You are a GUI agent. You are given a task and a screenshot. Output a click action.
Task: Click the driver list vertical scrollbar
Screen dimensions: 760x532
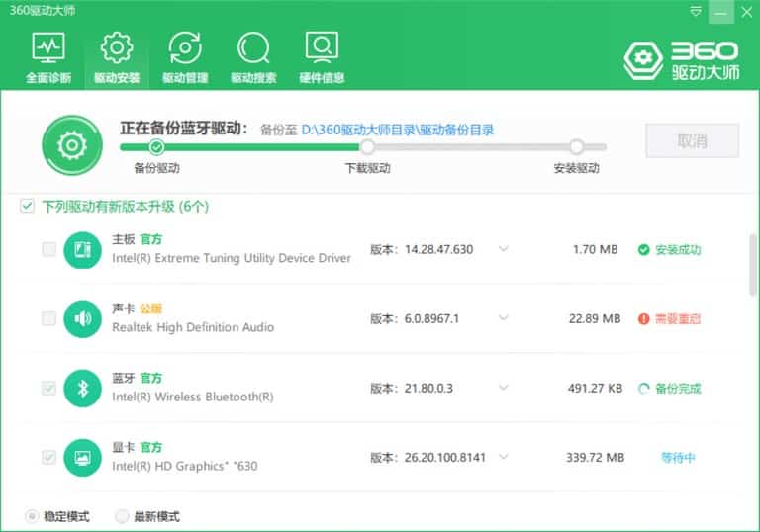coord(753,265)
